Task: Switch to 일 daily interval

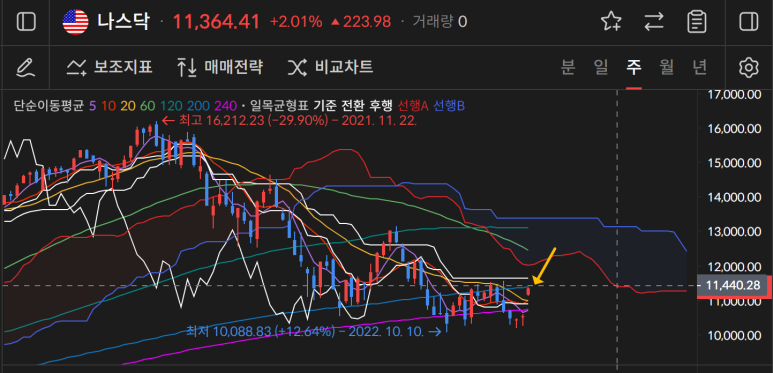Action: (x=601, y=67)
